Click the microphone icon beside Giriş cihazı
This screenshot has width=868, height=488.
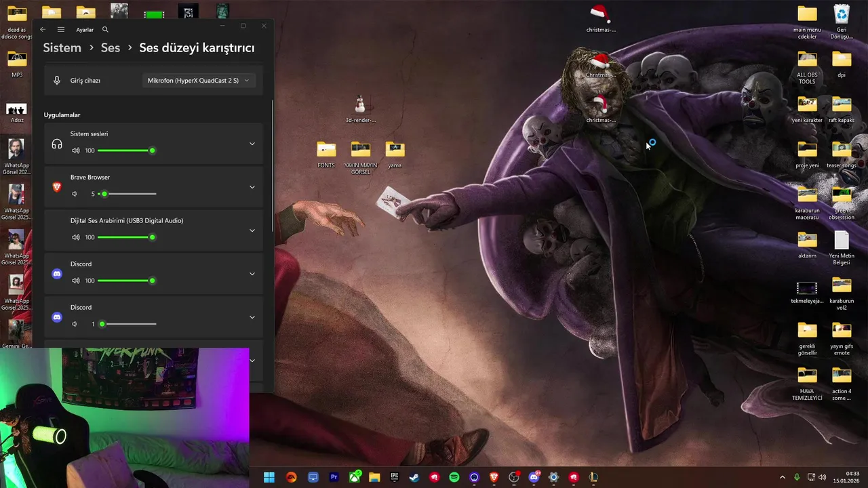pos(57,81)
